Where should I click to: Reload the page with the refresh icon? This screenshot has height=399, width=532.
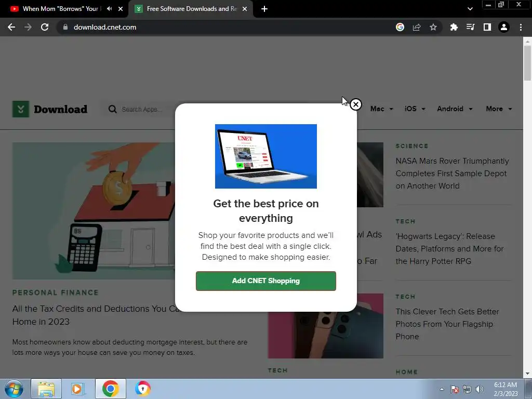pyautogui.click(x=45, y=27)
